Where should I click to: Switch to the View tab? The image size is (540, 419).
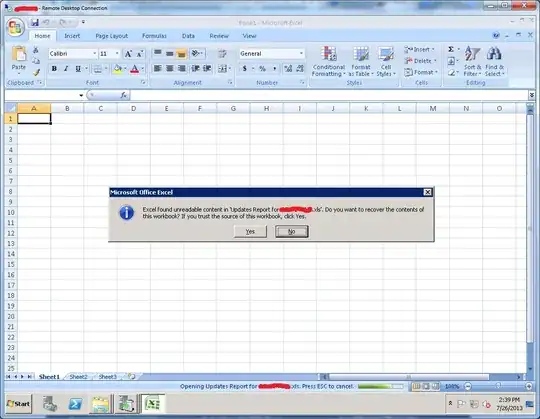click(249, 36)
